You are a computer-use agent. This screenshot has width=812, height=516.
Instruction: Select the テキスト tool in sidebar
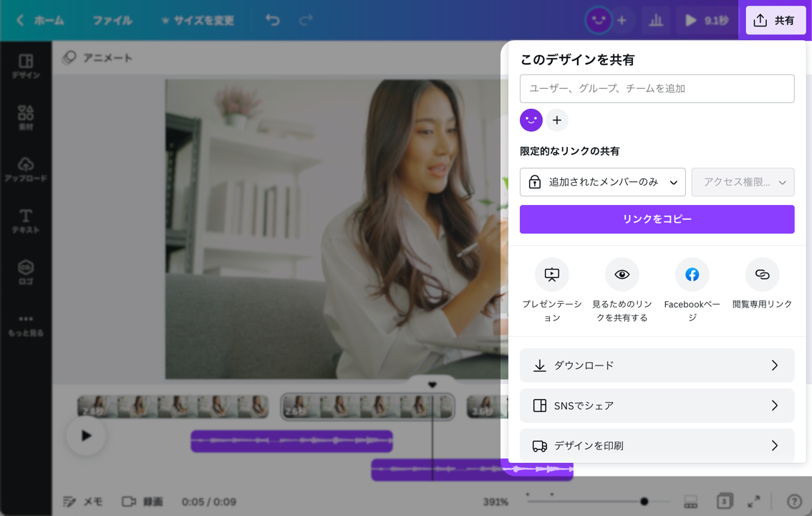coord(26,221)
